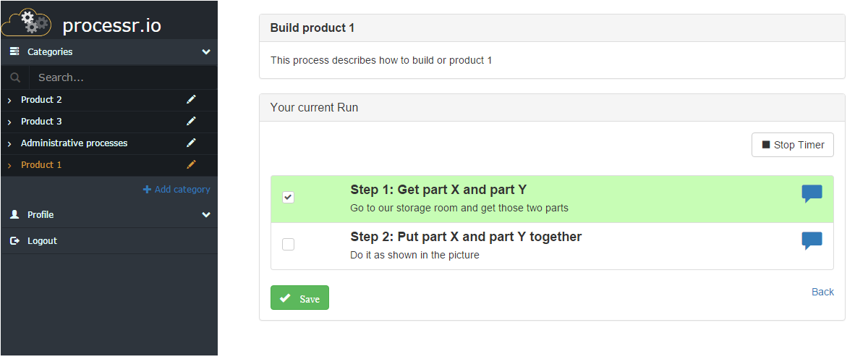The image size is (868, 362).
Task: Uncheck the Step 1 checkbox
Action: point(288,197)
